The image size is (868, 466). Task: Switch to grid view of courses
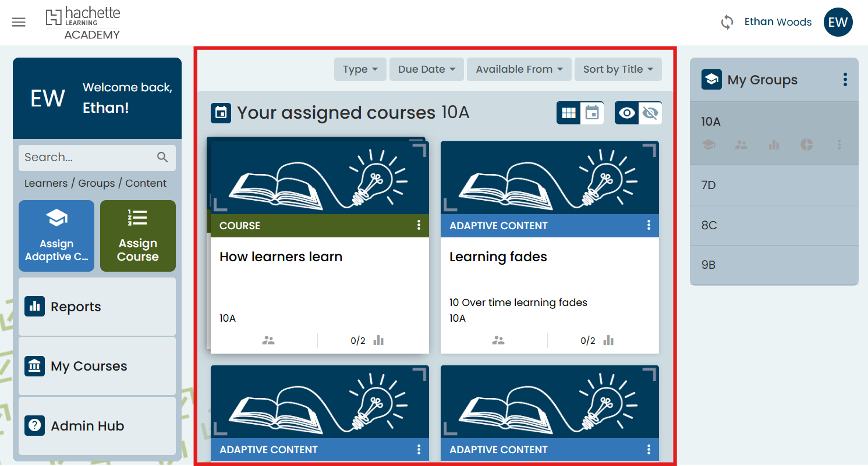569,113
